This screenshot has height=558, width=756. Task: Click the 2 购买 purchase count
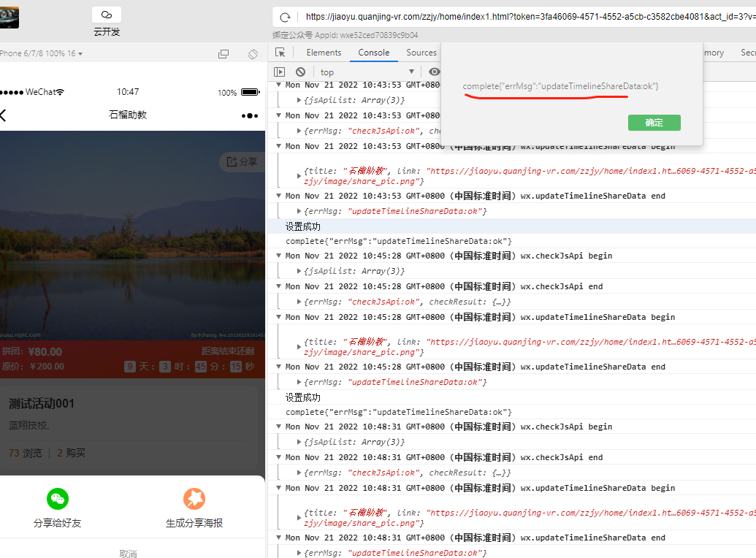[x=71, y=453]
